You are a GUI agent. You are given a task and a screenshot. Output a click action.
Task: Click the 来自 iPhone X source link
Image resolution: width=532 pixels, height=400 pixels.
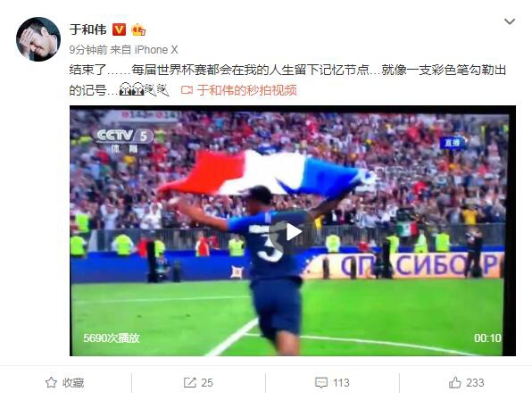[144, 50]
